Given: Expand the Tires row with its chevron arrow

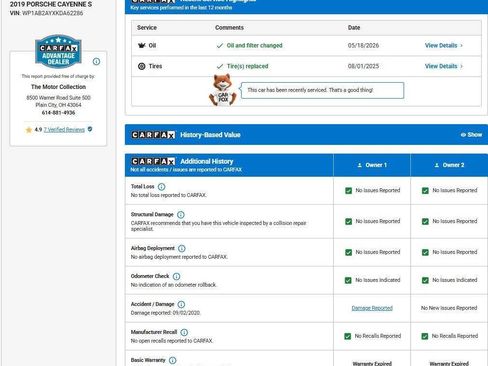Looking at the screenshot, I should tap(462, 66).
